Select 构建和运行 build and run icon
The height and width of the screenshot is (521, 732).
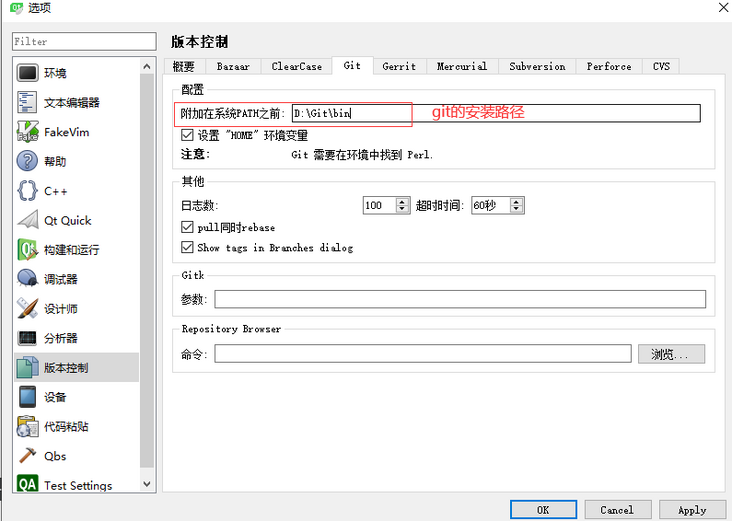point(27,249)
